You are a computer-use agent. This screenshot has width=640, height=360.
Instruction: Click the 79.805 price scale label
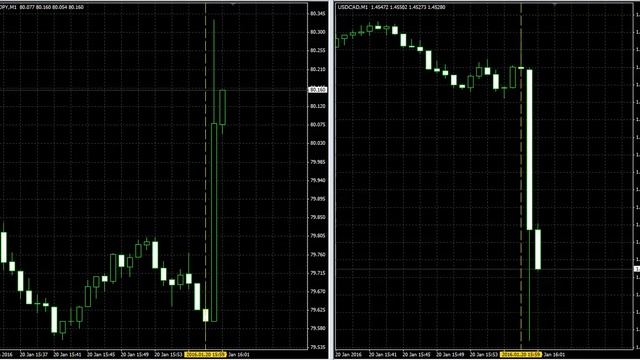coord(318,236)
